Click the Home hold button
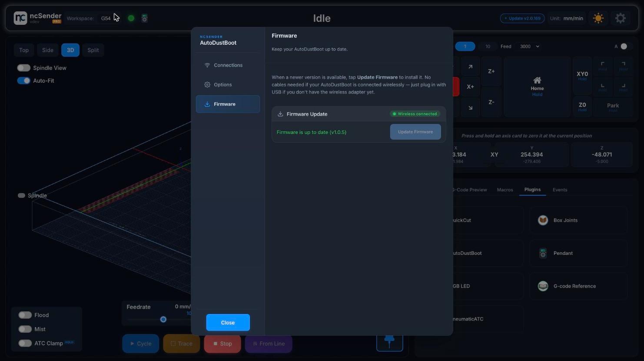 click(x=537, y=87)
